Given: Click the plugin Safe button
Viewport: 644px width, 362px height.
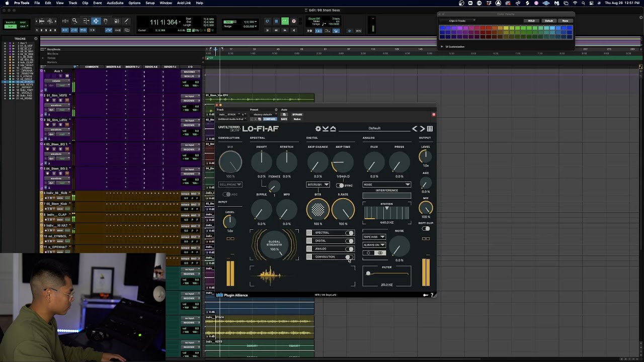Looking at the screenshot, I should pyautogui.click(x=284, y=119).
